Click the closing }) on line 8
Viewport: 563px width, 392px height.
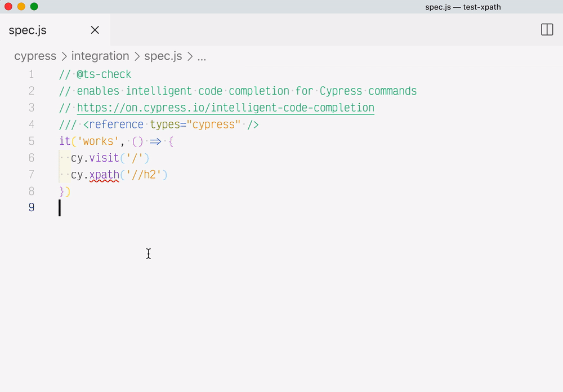click(63, 191)
